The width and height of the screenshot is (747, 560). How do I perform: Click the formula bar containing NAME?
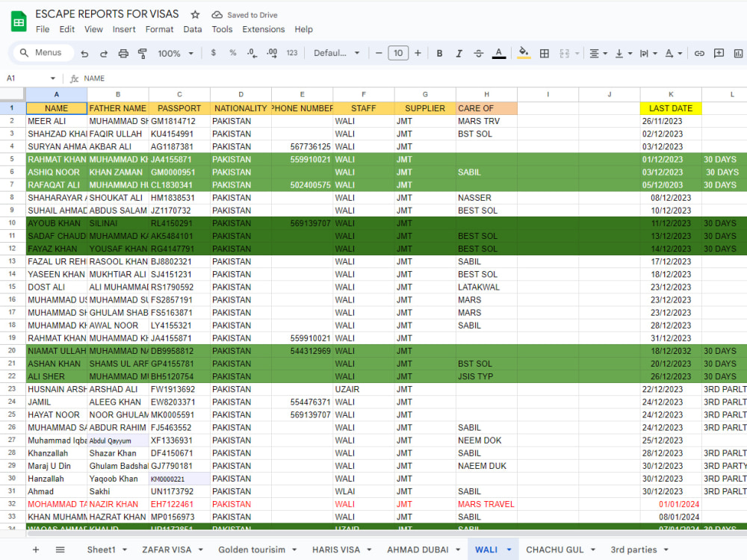coord(409,78)
